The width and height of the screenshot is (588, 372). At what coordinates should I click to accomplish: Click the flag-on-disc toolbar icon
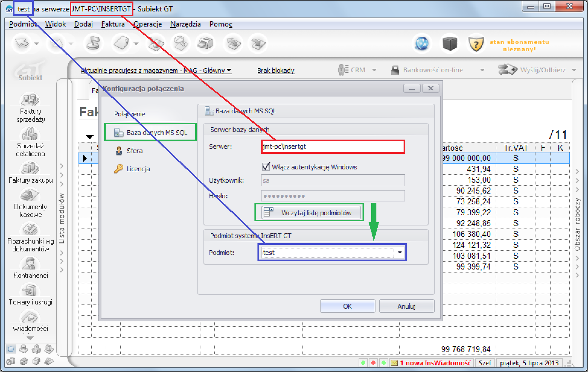[x=93, y=44]
